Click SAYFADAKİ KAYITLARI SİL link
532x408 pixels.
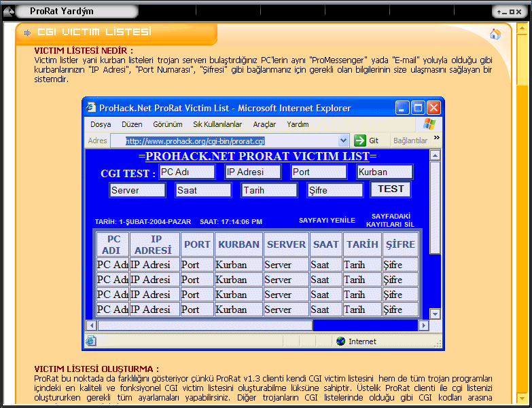point(390,220)
